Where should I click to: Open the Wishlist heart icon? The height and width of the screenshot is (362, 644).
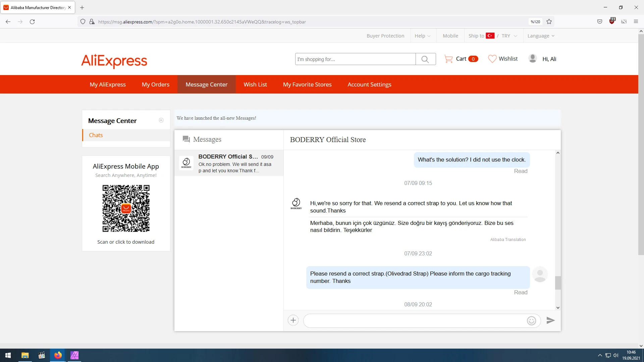click(492, 59)
